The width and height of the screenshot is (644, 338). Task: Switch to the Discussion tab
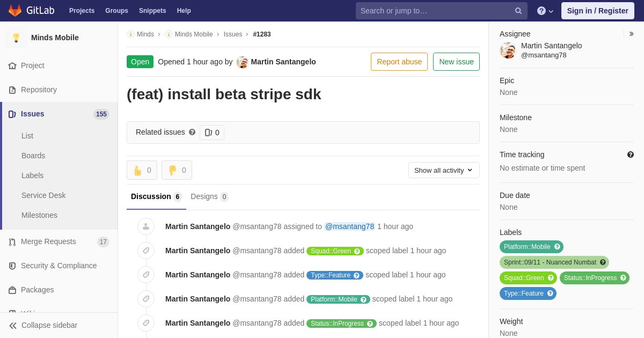coord(156,196)
